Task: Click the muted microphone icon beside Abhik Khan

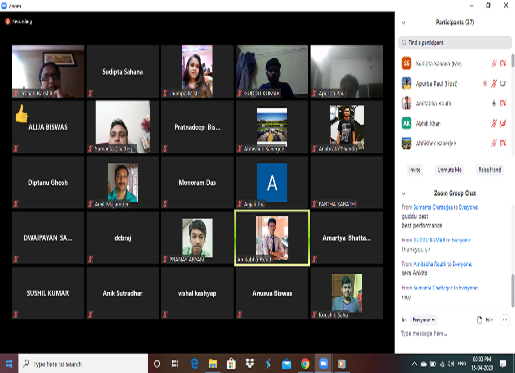Action: click(494, 124)
